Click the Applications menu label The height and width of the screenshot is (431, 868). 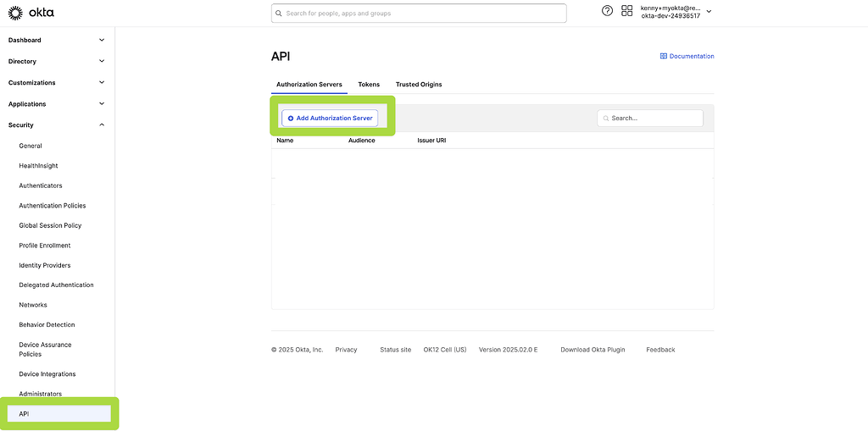coord(27,104)
